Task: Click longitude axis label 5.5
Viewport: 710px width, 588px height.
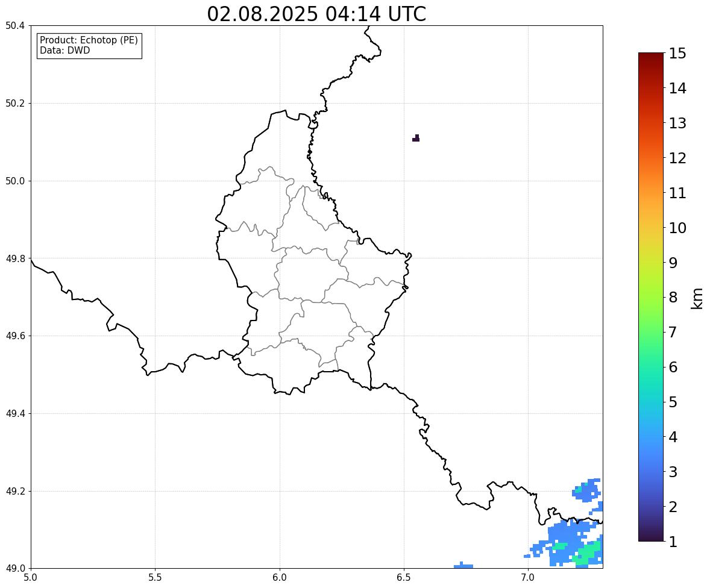Action: point(156,578)
